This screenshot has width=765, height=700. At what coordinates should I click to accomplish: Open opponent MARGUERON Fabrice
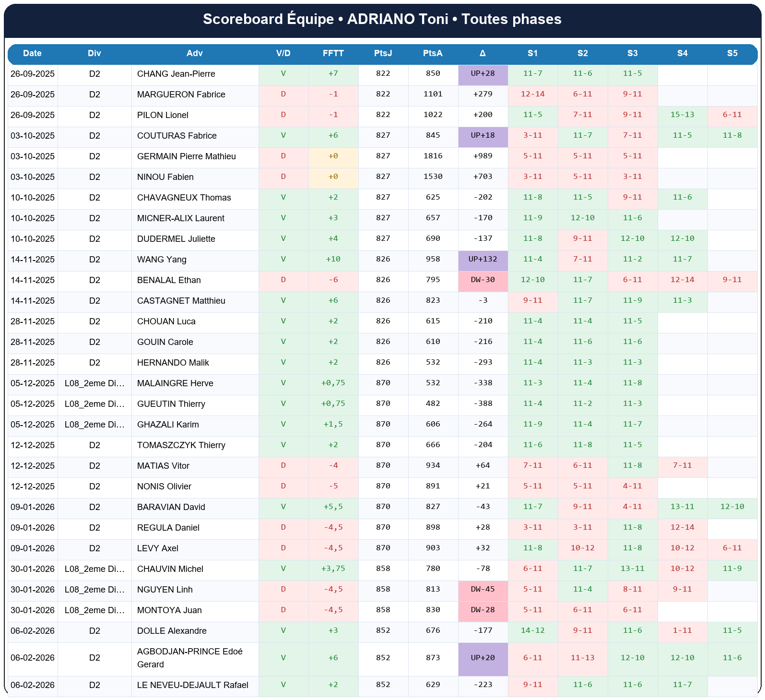pyautogui.click(x=181, y=95)
